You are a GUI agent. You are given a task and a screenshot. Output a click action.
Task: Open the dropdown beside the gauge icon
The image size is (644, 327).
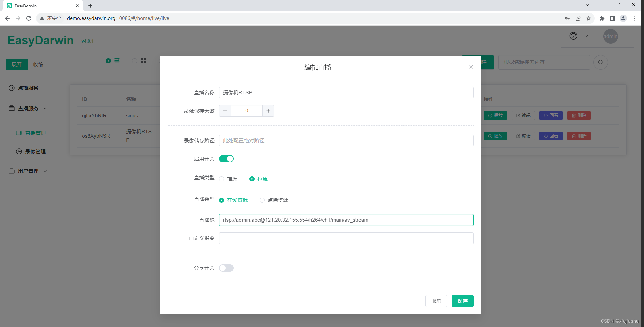pos(586,36)
